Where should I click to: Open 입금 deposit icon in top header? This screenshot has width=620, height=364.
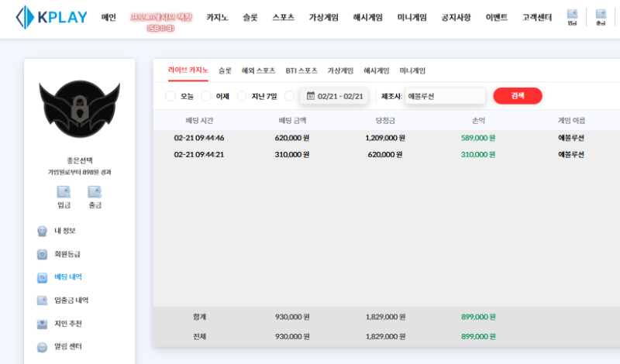(x=572, y=17)
